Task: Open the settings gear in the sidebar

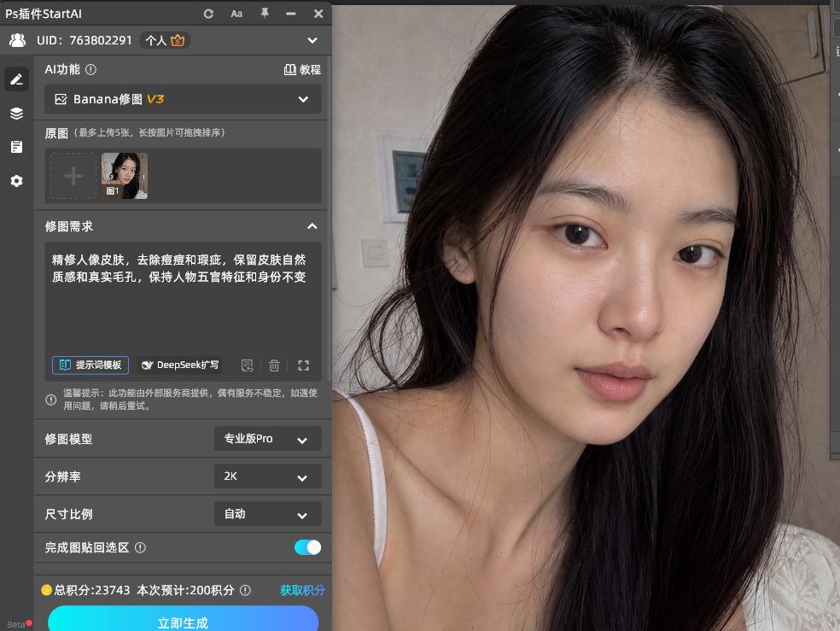Action: coord(16,181)
